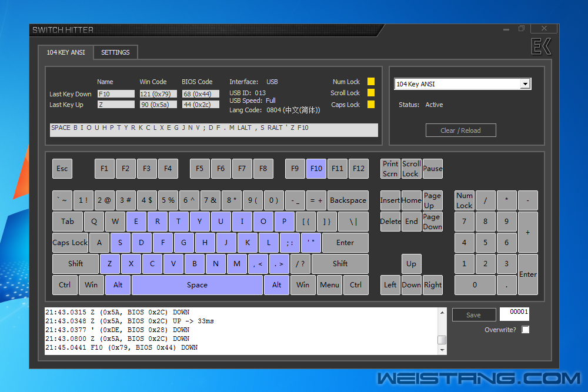Click the Home key tile
Screen dimensions: 588x392
(412, 200)
